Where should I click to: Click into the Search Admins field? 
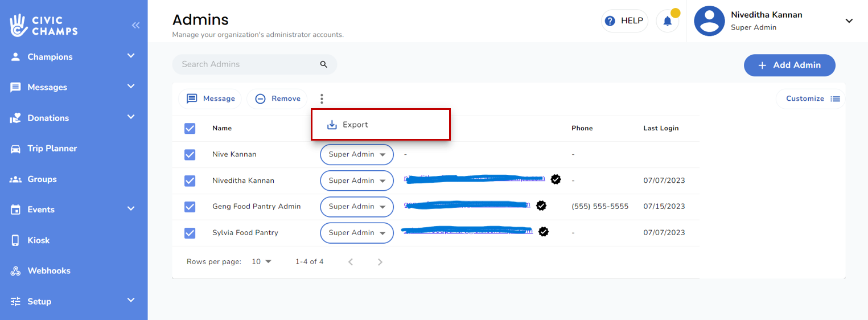click(x=245, y=64)
